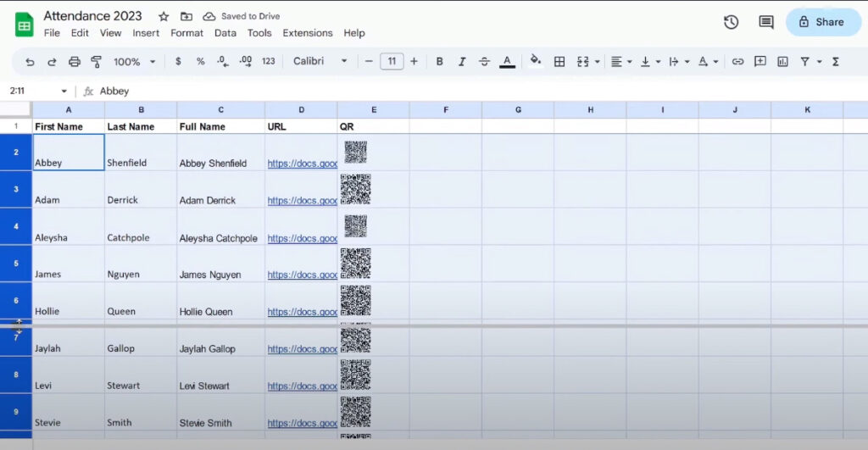Screen dimensions: 868x450
Task: Open name box dropdown arrow
Action: click(64, 92)
